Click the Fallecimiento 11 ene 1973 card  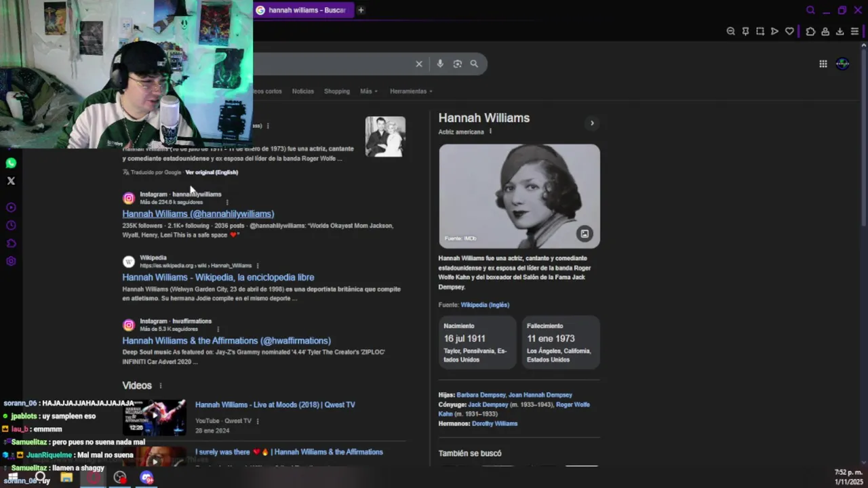click(561, 342)
